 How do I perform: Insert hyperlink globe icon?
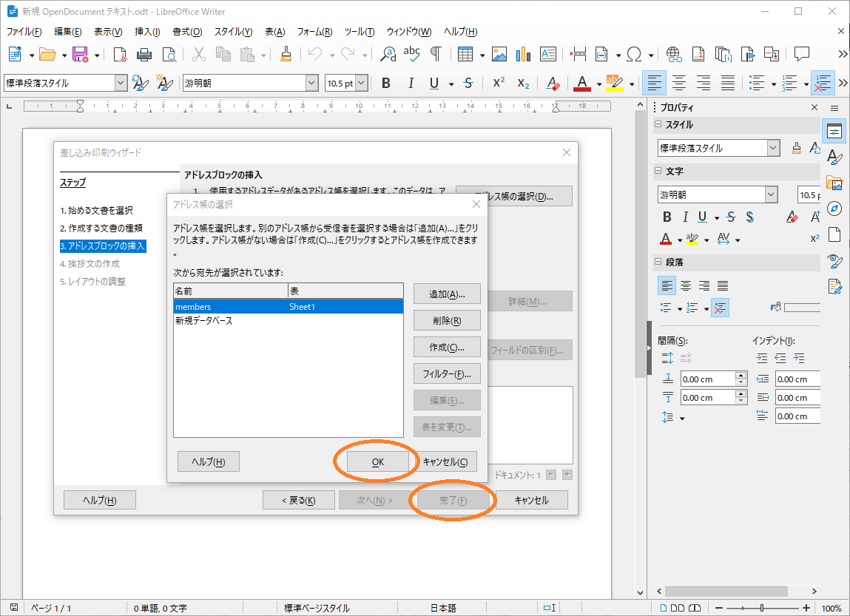coord(674,54)
